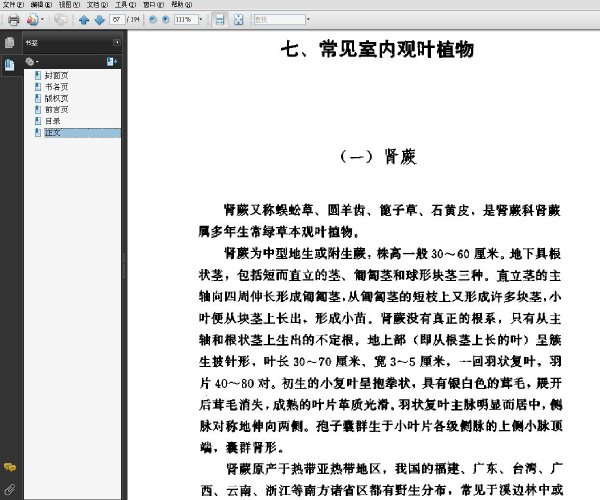600x500 pixels.
Task: Click the bookmark icon beside 封面页
Action: (38, 75)
